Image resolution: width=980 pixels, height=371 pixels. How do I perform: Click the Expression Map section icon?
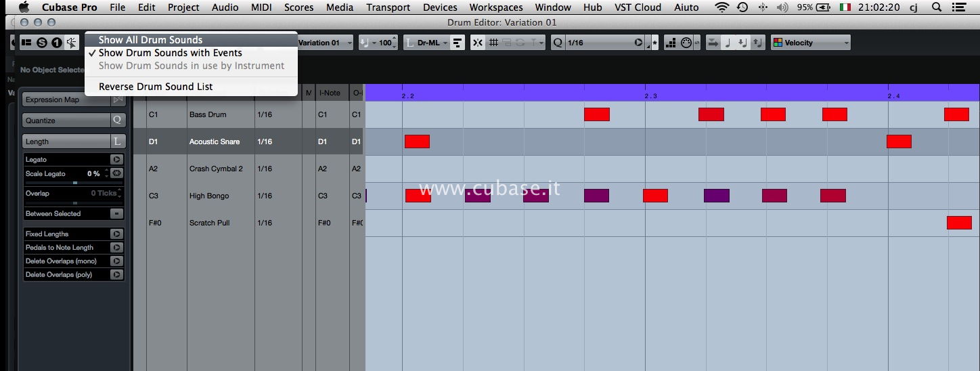click(118, 100)
